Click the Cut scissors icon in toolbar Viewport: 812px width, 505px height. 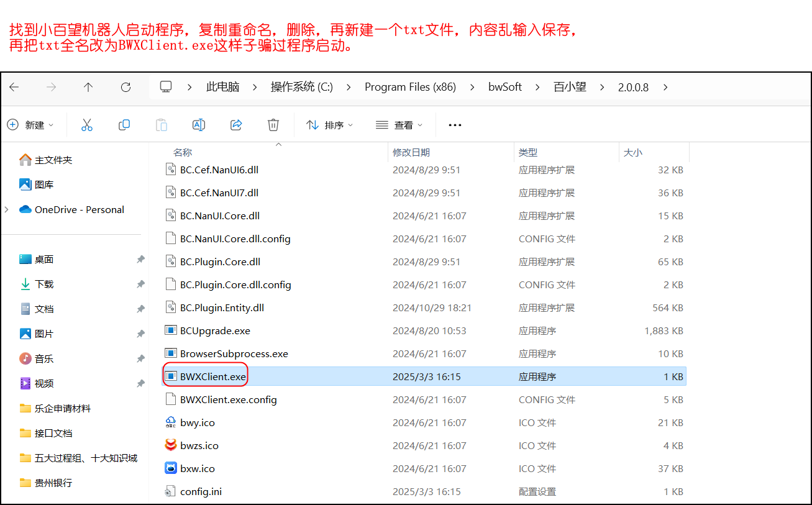tap(87, 125)
